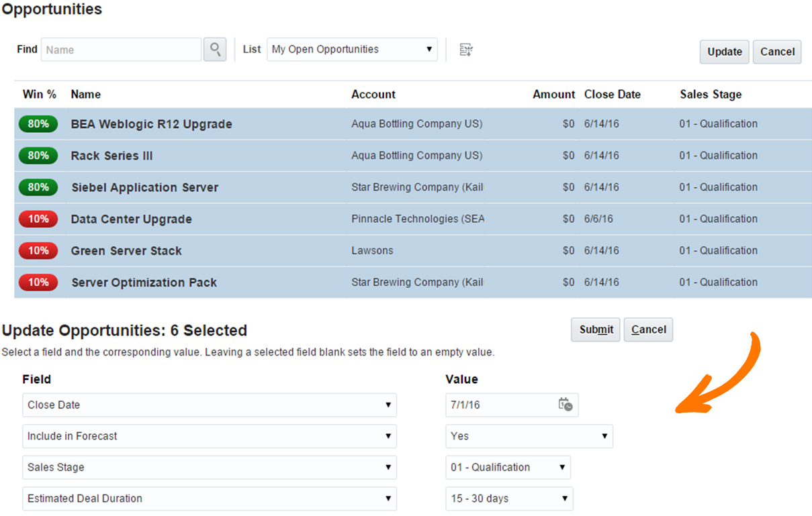The width and height of the screenshot is (812, 516).
Task: Expand the Sales Stage field dropdown
Action: [x=210, y=468]
